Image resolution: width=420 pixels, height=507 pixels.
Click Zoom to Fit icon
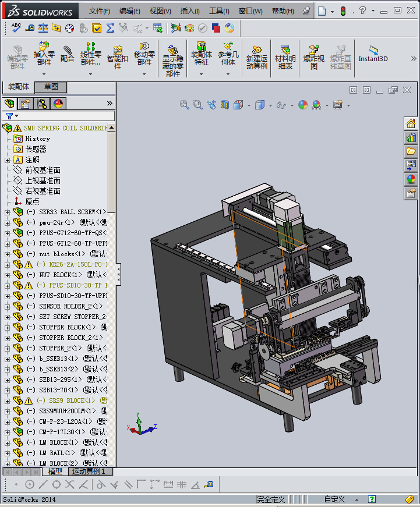185,105
